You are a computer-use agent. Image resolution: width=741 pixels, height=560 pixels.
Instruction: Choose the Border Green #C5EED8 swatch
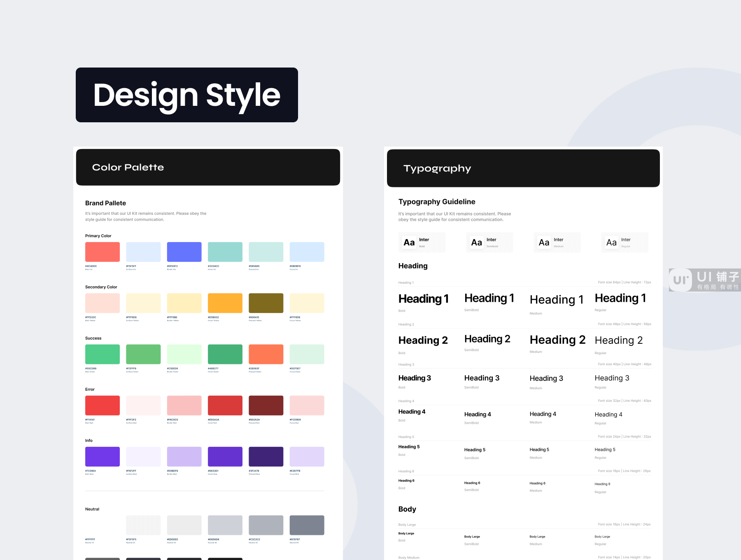(184, 354)
